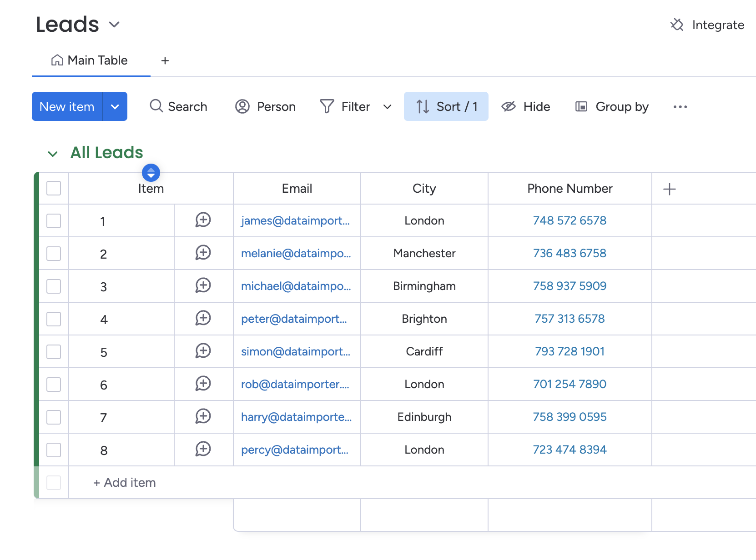The height and width of the screenshot is (560, 756).
Task: Check the box for item 8
Action: coord(54,450)
